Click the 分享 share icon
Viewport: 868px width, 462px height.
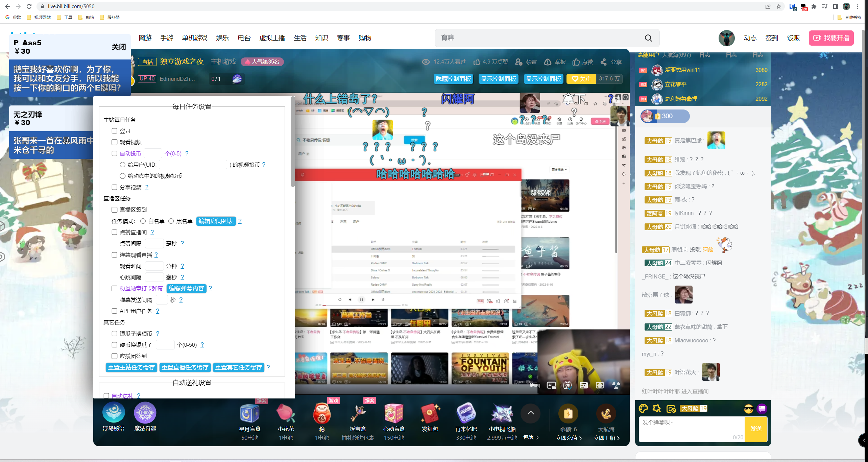coord(603,62)
